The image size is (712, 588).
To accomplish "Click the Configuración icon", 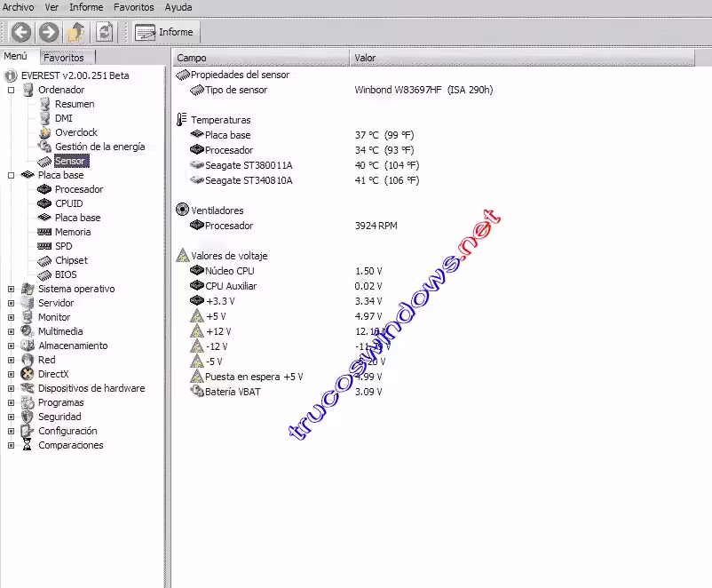I will [x=28, y=431].
